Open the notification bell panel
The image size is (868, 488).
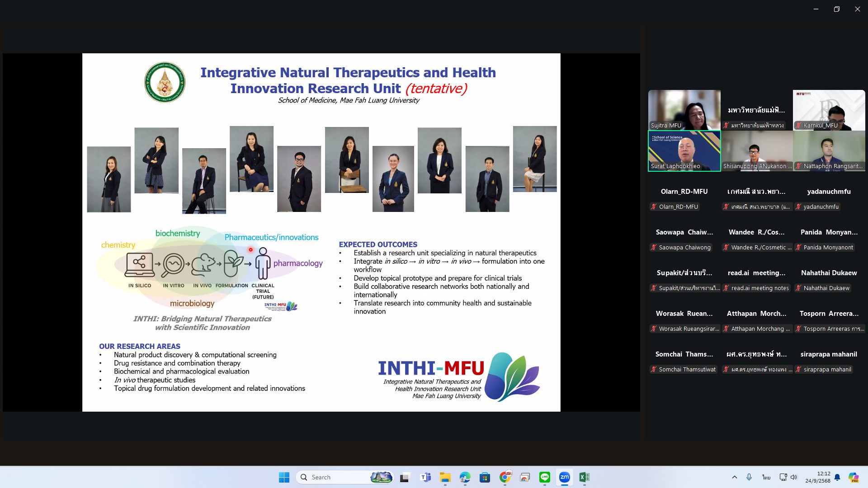[x=837, y=477]
